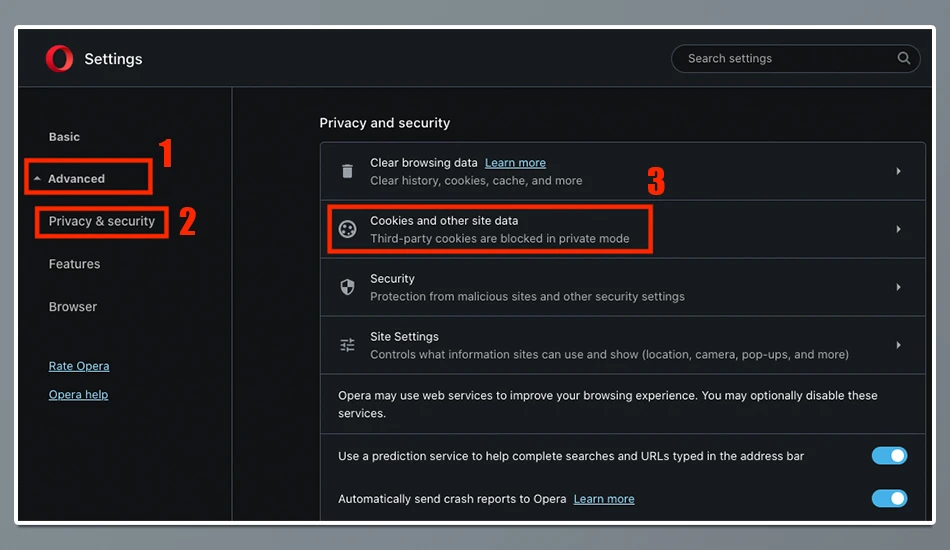Click the Rate Opera link

point(79,366)
